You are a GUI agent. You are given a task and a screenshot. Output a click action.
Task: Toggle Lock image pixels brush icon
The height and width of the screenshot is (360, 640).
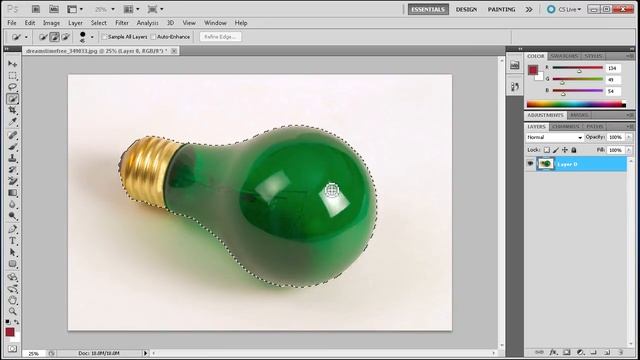556,150
